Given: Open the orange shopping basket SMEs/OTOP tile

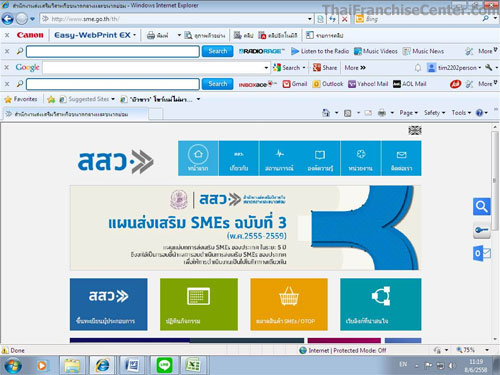Looking at the screenshot, I should click(x=289, y=304).
